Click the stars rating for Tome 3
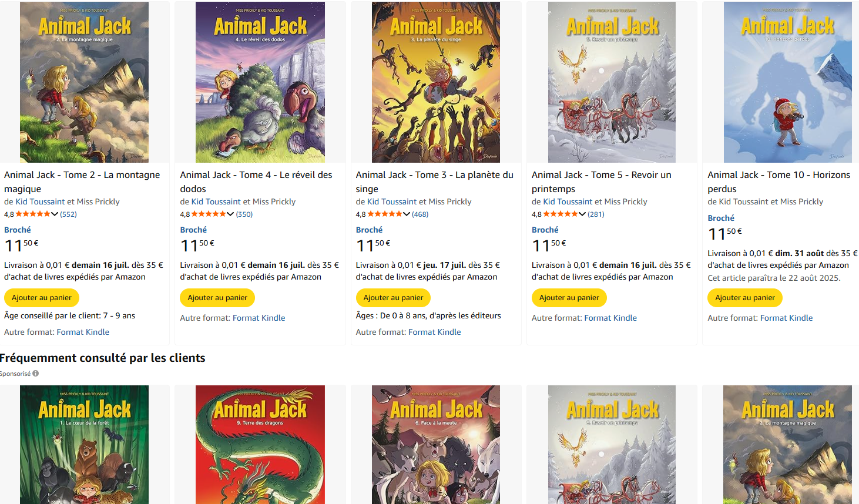This screenshot has width=859, height=504. point(385,214)
